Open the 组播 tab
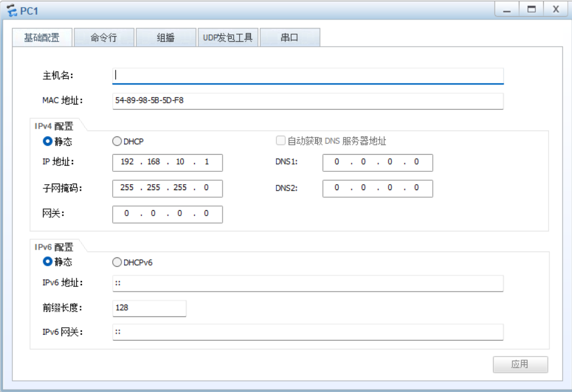 [x=166, y=38]
